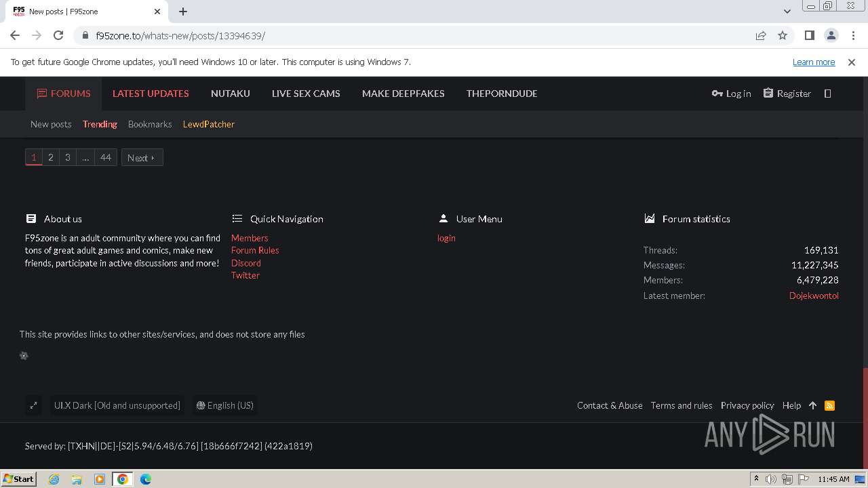868x488 pixels.
Task: Expand pagination ellipsis page jump
Action: pyautogui.click(x=85, y=157)
